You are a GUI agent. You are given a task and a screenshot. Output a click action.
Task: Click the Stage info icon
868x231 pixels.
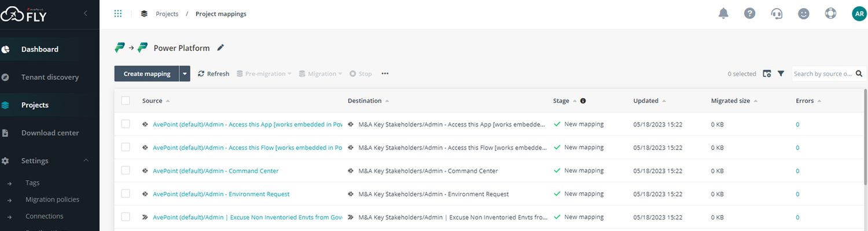(583, 100)
